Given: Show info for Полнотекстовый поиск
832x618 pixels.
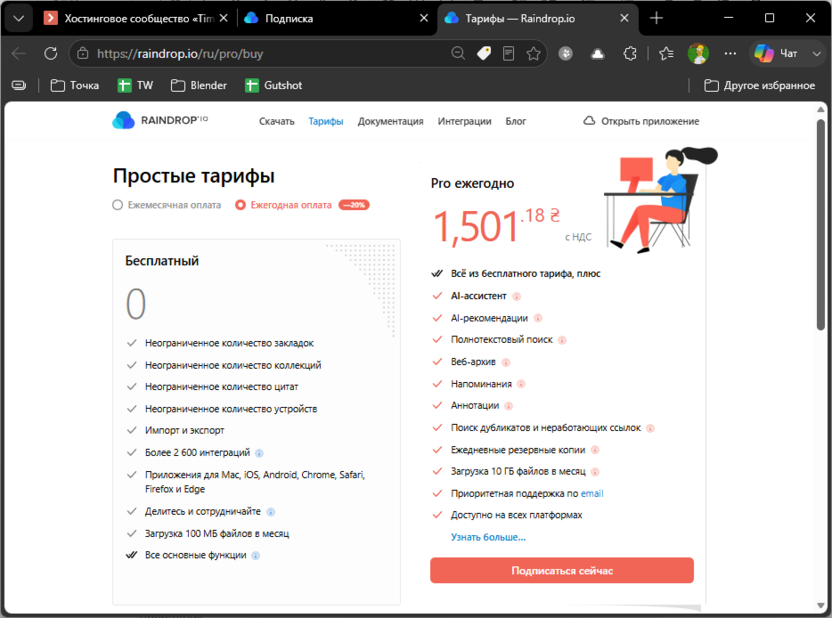Looking at the screenshot, I should [562, 340].
